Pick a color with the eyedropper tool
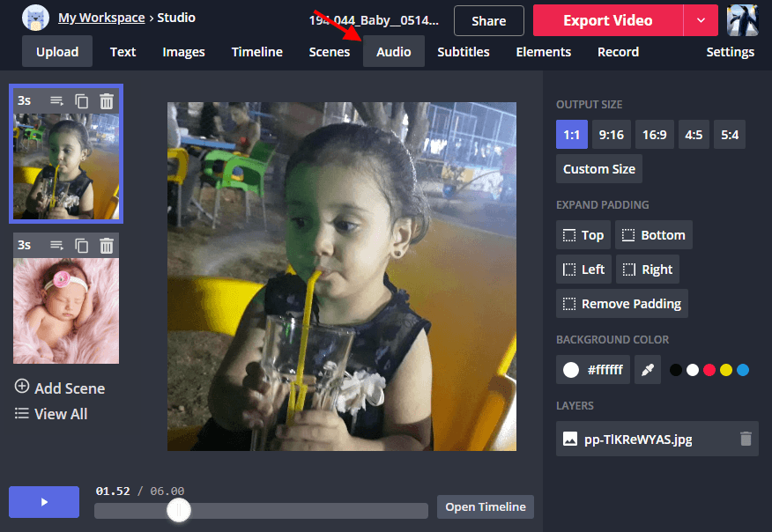Image resolution: width=772 pixels, height=532 pixels. click(648, 370)
